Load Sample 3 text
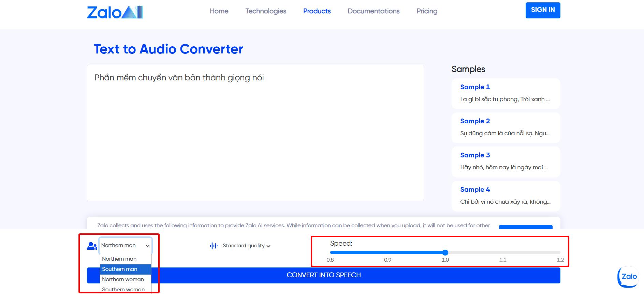The height and width of the screenshot is (294, 644). point(506,162)
